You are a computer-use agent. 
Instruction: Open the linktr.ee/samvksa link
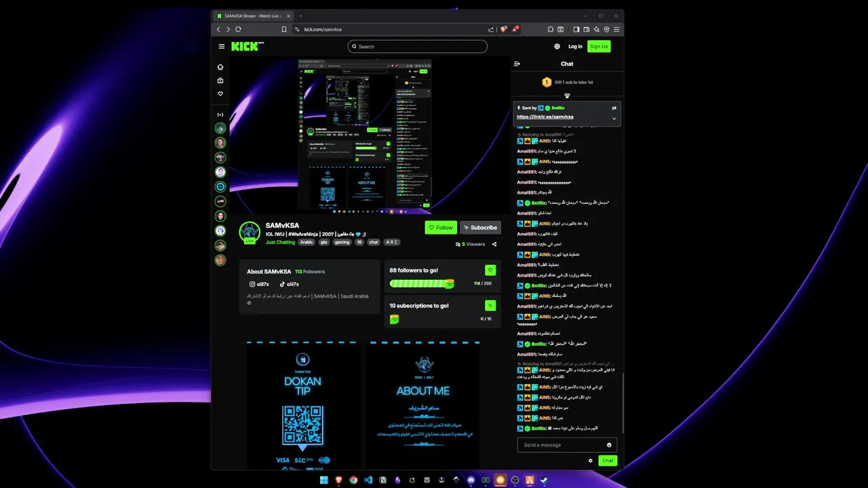coord(545,117)
